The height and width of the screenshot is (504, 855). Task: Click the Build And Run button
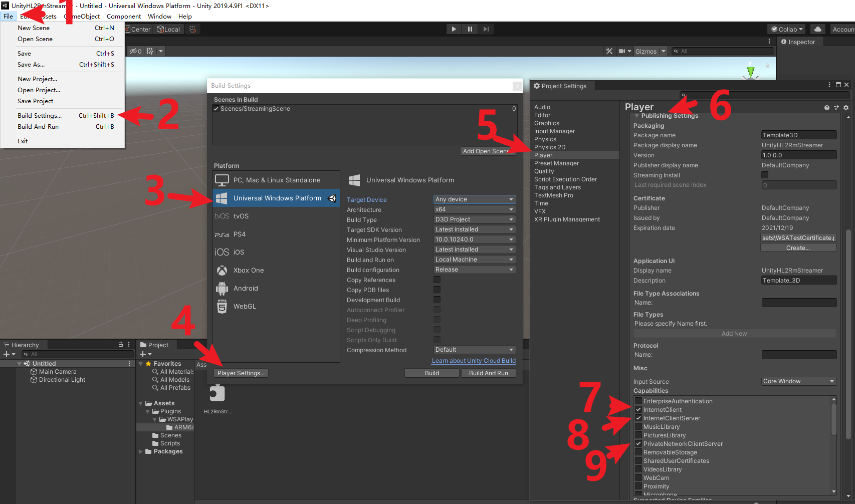489,373
